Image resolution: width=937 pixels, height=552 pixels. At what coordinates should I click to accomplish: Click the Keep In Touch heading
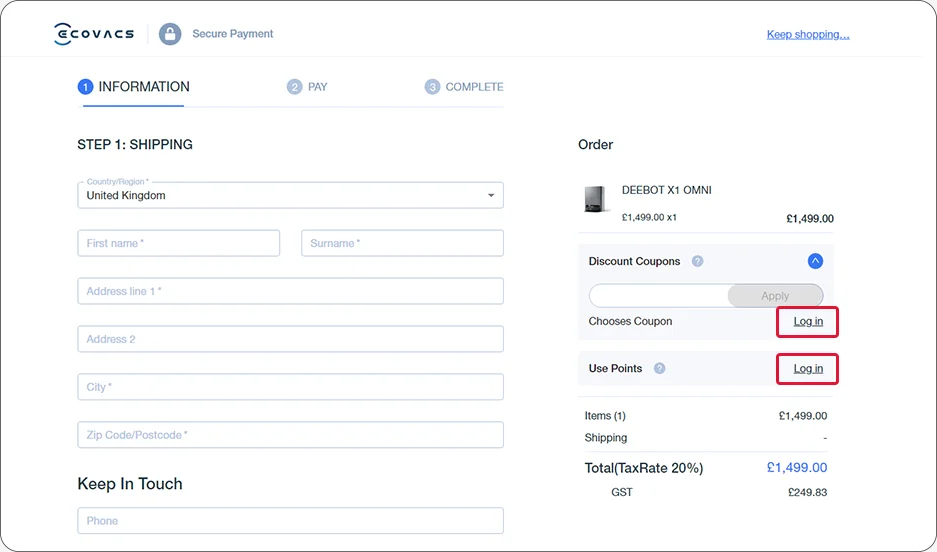[x=130, y=484]
